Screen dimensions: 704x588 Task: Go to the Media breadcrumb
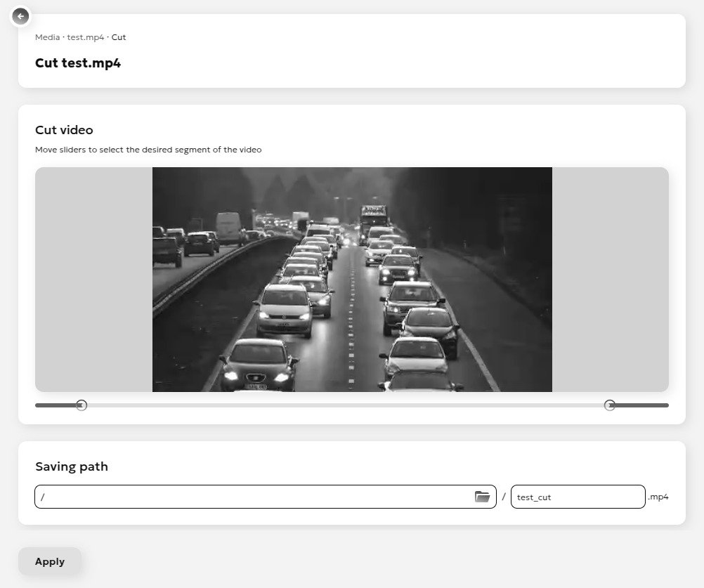[47, 37]
